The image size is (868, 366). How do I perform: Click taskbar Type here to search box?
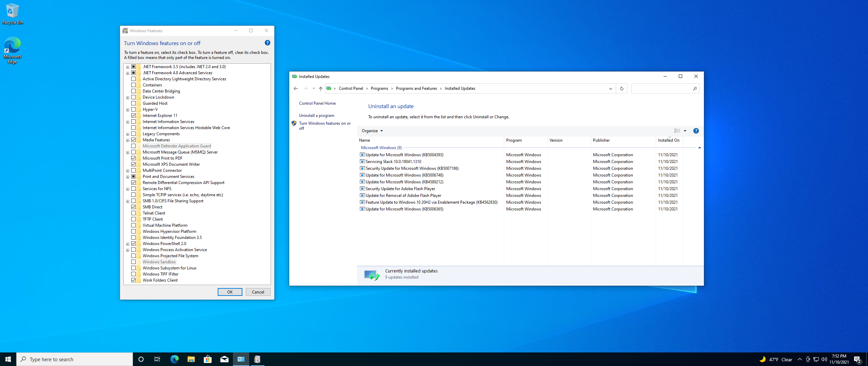[75, 359]
